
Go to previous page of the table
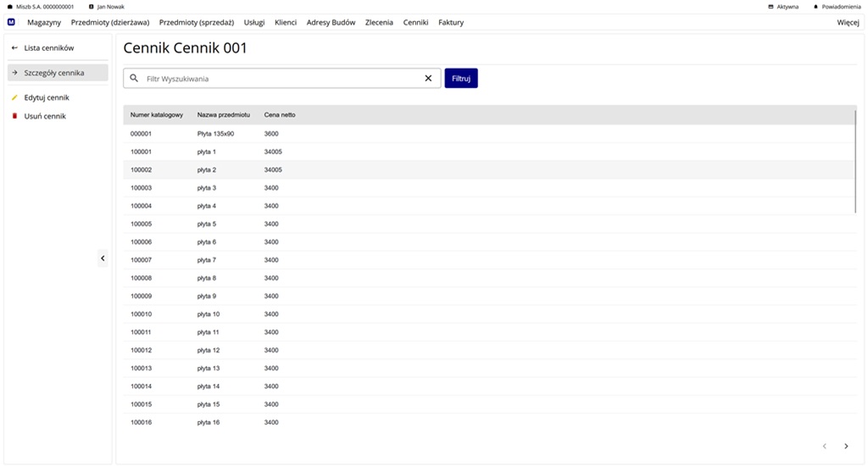tap(824, 447)
